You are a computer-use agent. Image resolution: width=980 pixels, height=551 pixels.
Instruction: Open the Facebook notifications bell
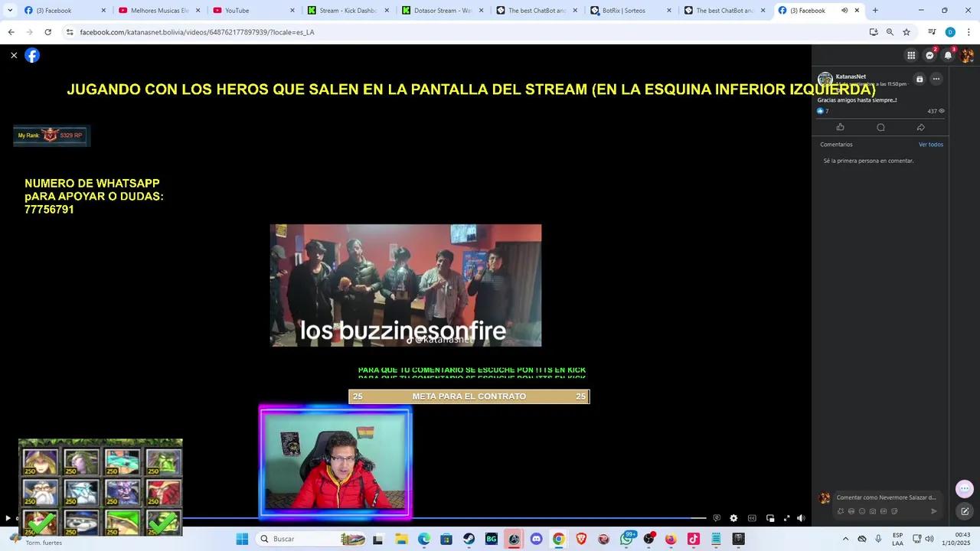click(x=948, y=55)
